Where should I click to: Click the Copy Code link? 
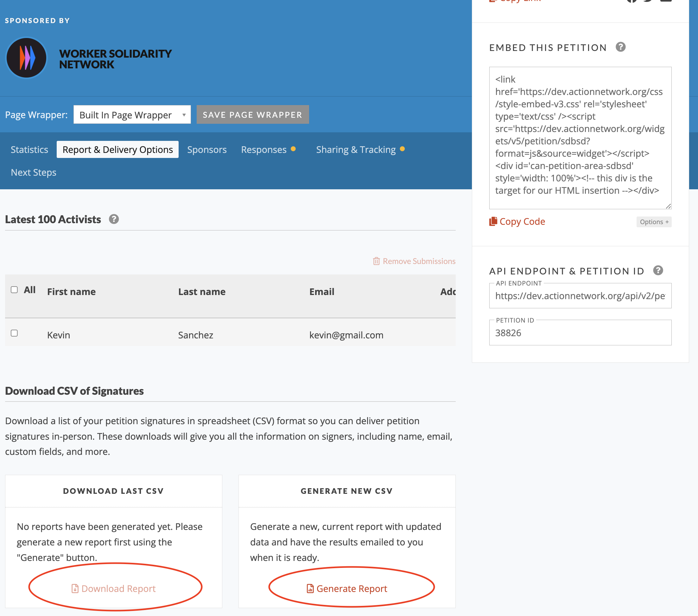[522, 222]
